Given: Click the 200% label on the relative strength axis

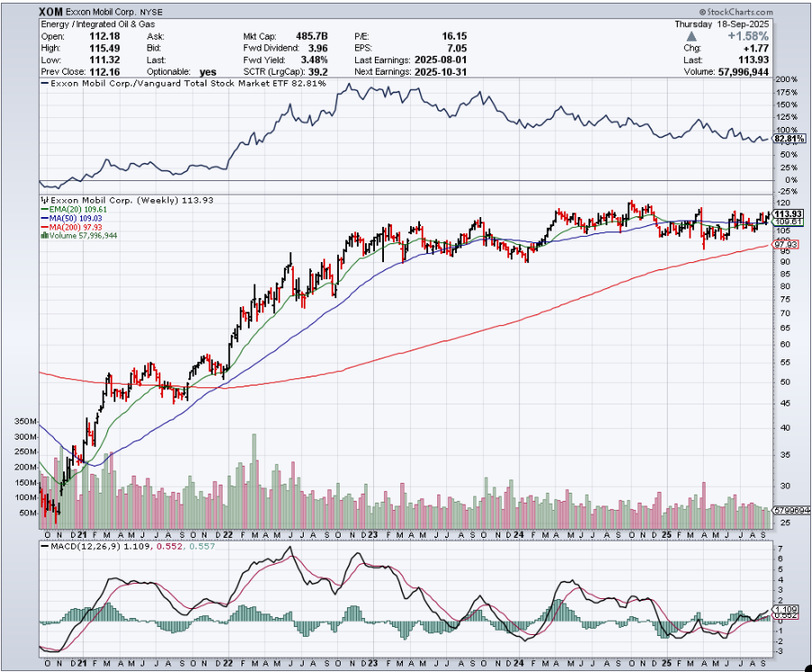Looking at the screenshot, I should click(x=786, y=80).
